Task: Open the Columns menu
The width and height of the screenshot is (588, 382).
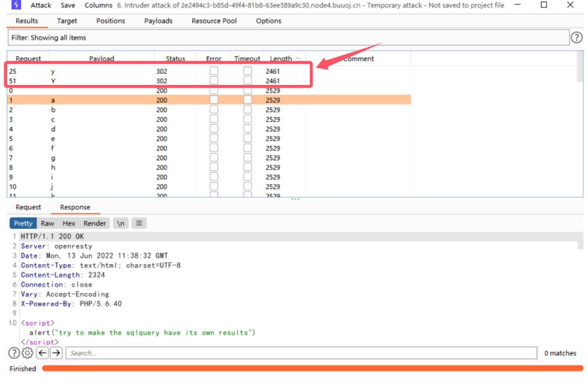Action: coord(98,5)
